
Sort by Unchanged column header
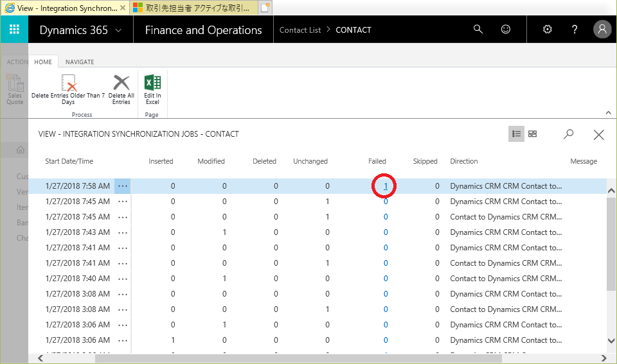(x=310, y=161)
